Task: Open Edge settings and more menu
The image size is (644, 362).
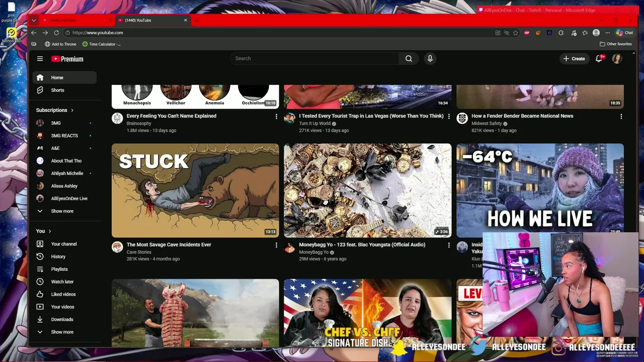Action: [x=607, y=33]
